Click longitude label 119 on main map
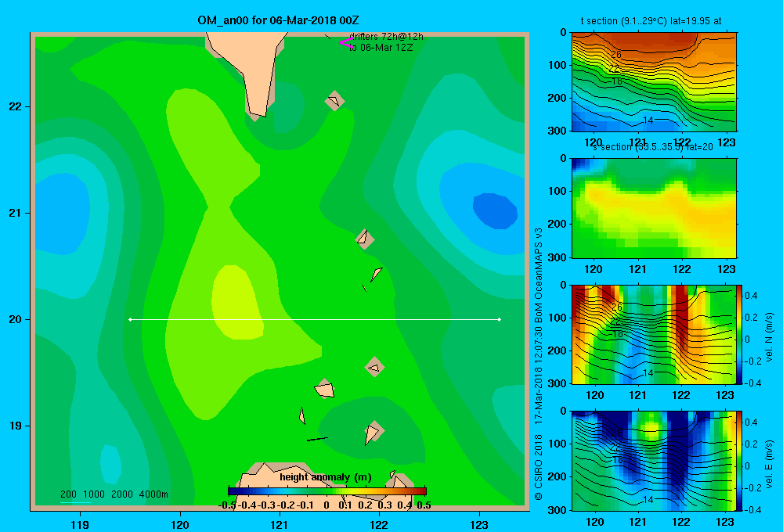 click(x=80, y=524)
